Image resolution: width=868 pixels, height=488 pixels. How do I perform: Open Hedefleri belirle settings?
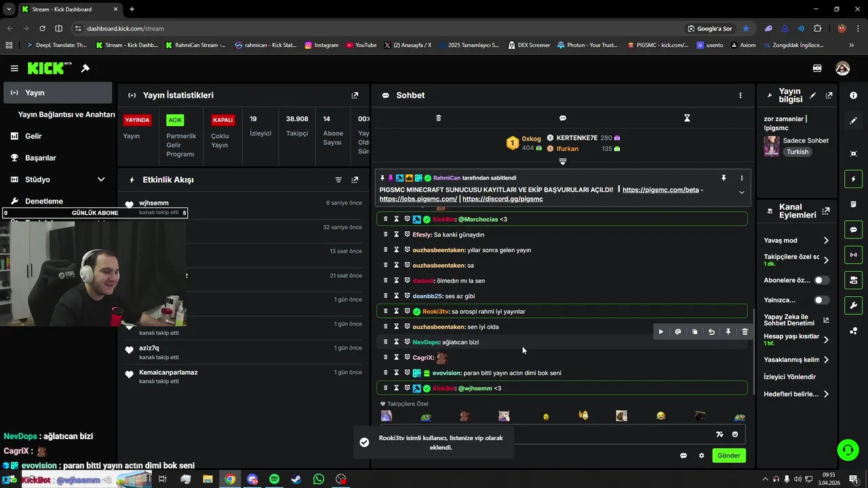(826, 394)
